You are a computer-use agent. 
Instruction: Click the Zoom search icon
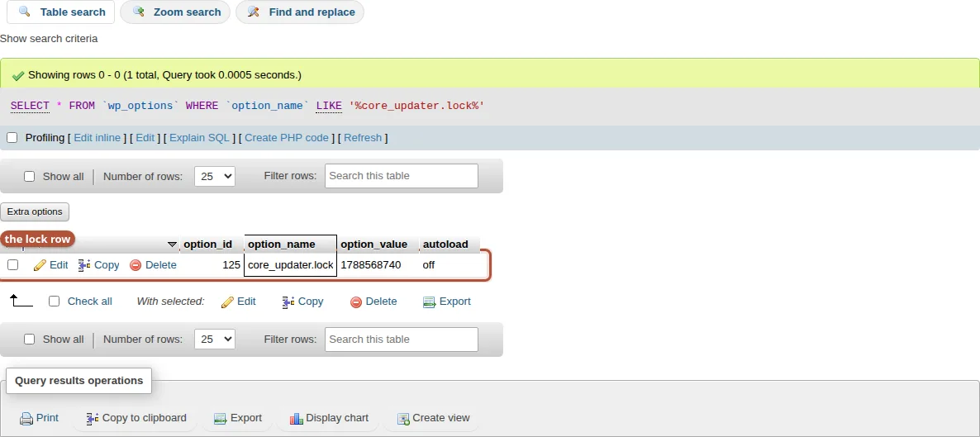click(x=139, y=12)
